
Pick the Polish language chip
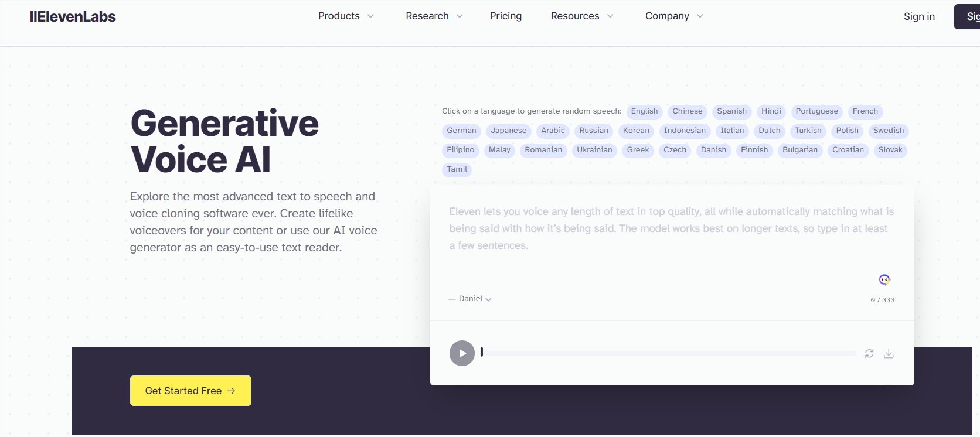(847, 131)
